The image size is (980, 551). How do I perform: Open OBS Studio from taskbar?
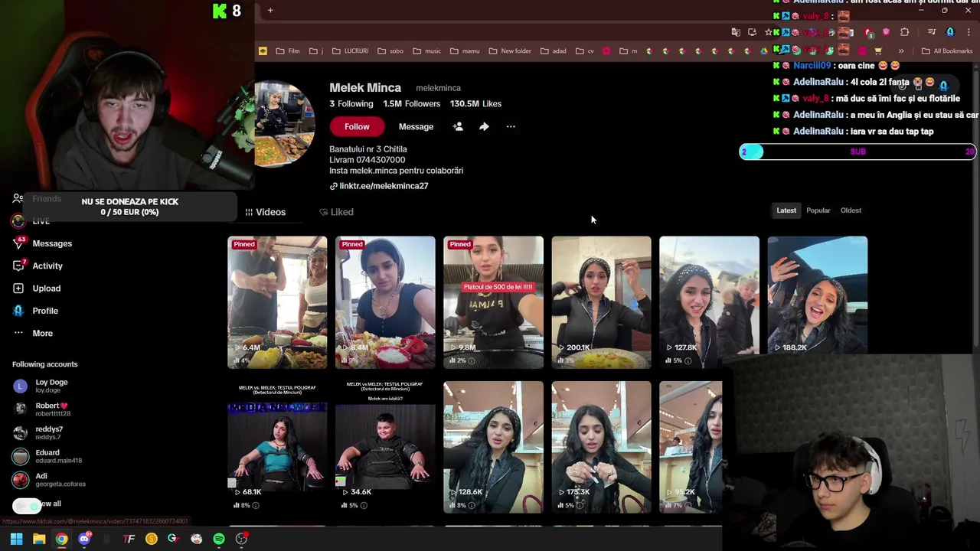click(x=241, y=539)
